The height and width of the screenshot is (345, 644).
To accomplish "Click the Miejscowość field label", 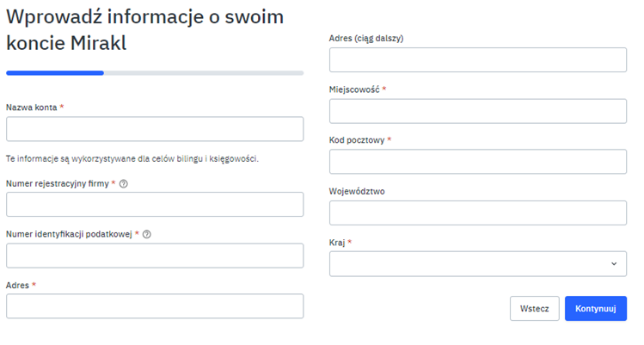I will [x=354, y=89].
